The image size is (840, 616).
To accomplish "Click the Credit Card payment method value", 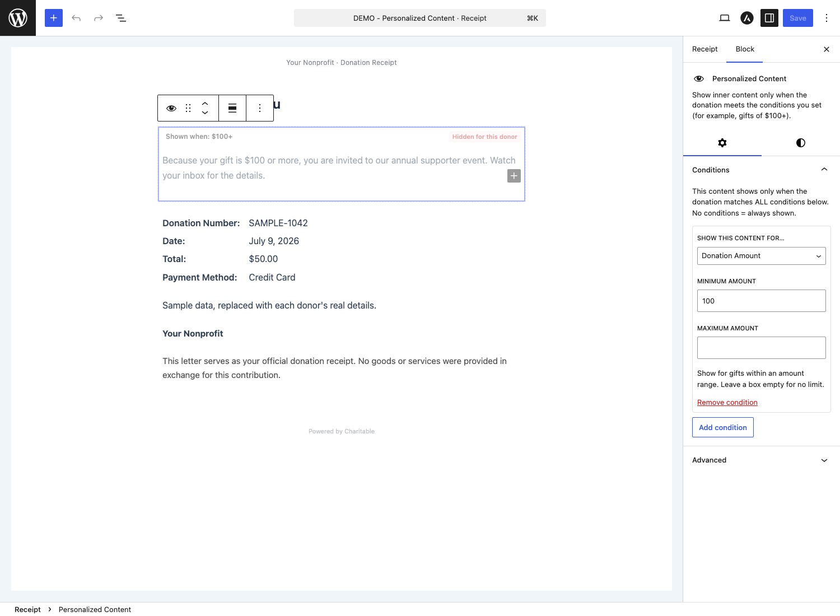I will (x=272, y=277).
